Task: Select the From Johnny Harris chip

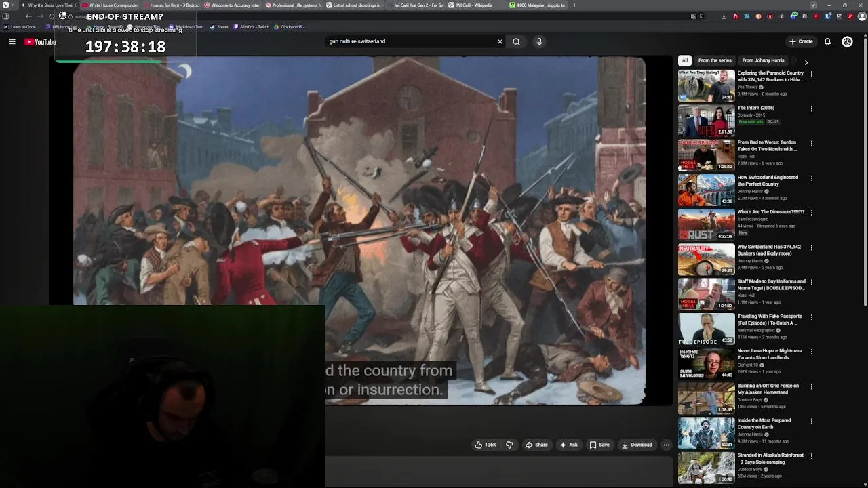Action: pos(763,60)
